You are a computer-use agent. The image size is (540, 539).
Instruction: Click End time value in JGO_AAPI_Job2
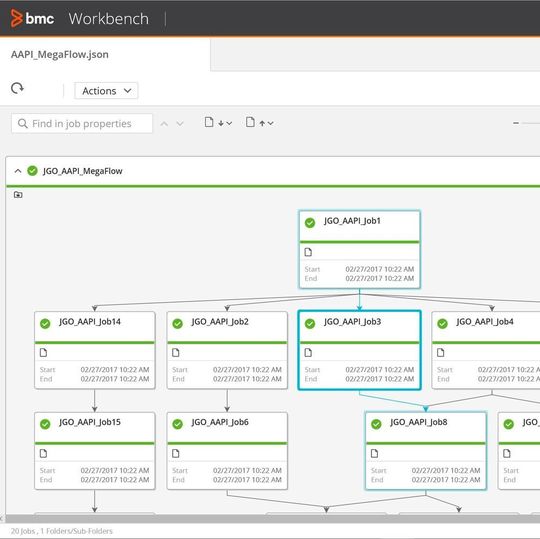[247, 379]
